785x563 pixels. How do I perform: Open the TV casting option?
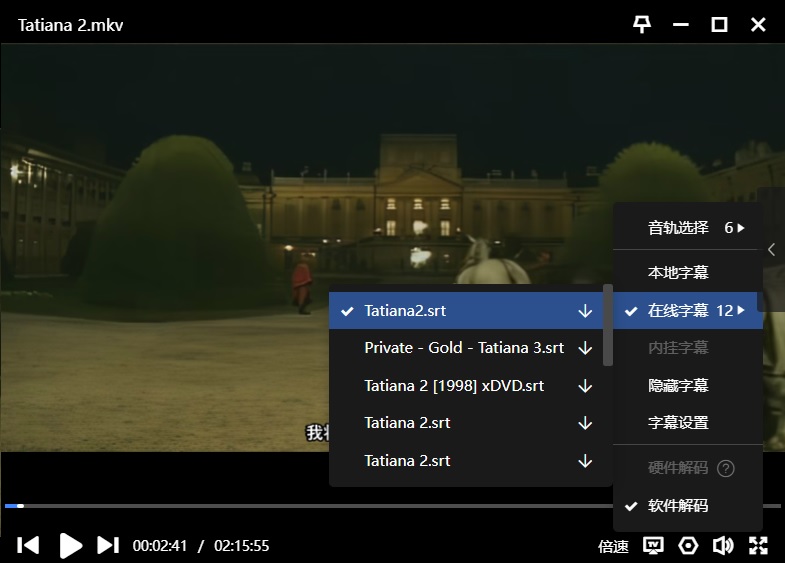[x=653, y=545]
